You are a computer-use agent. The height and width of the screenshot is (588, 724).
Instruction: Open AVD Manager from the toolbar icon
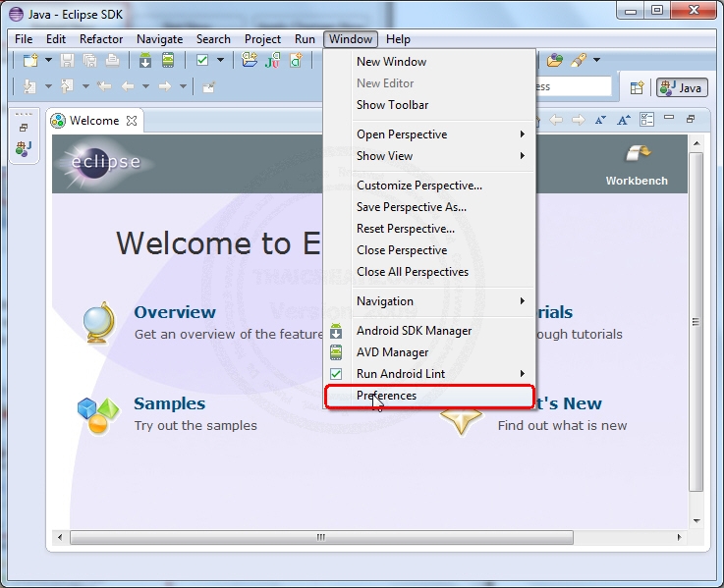[x=168, y=60]
